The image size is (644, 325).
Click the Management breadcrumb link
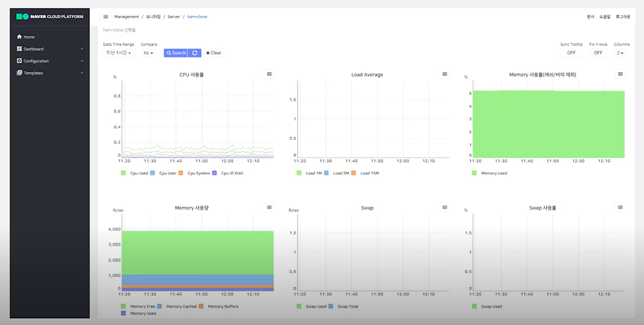[126, 17]
